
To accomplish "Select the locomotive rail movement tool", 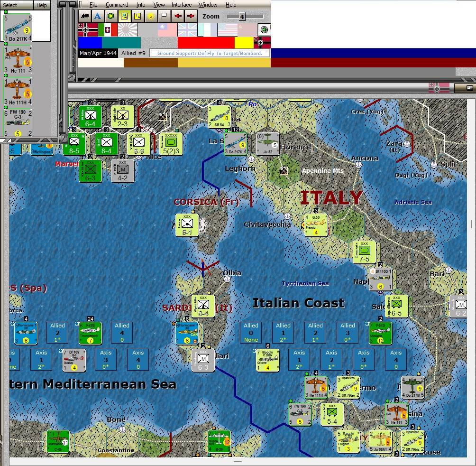I will tap(85, 16).
